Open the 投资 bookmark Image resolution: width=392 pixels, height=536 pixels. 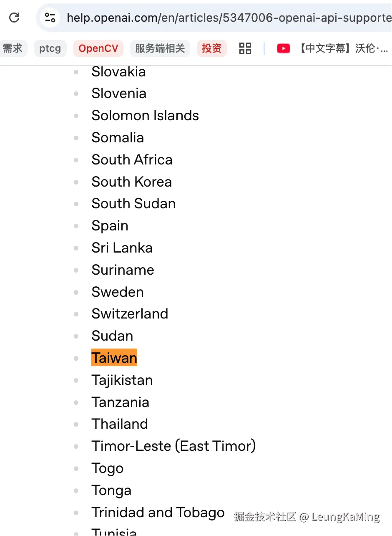click(x=211, y=48)
